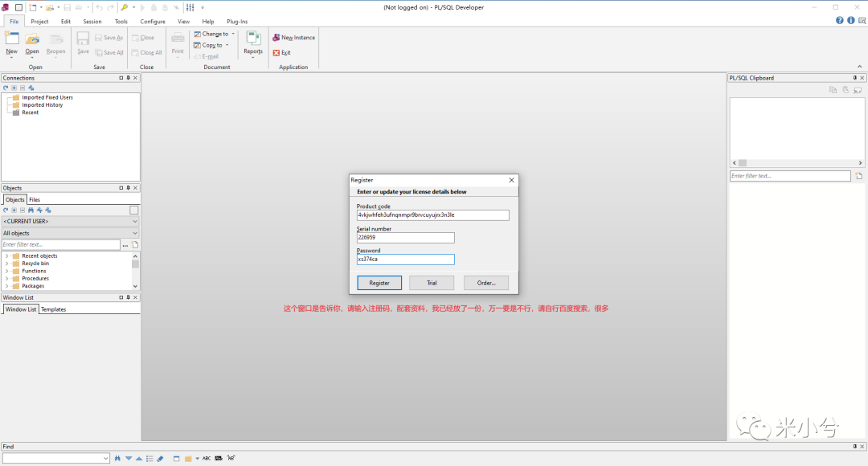Expand the Procedures tree node
The width and height of the screenshot is (868, 466).
click(6, 278)
